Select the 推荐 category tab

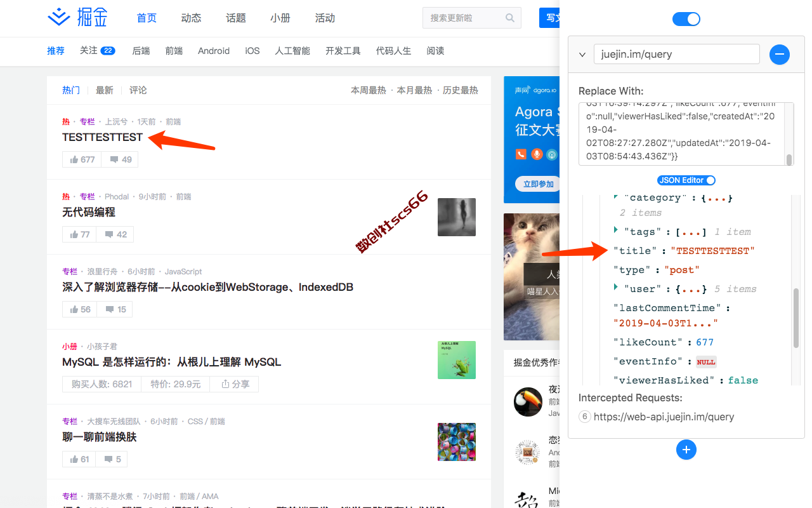tap(56, 51)
